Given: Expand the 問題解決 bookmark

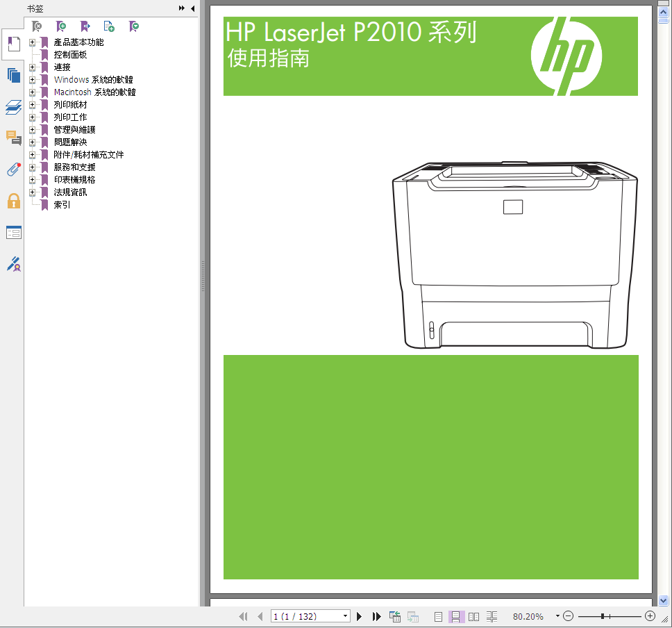Looking at the screenshot, I should (x=32, y=142).
